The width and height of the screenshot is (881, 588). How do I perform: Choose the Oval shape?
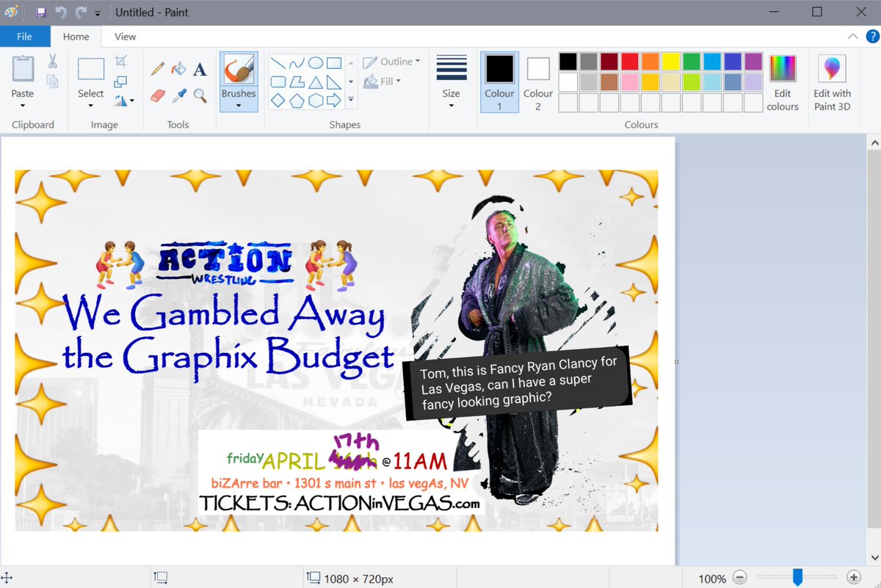click(x=315, y=62)
